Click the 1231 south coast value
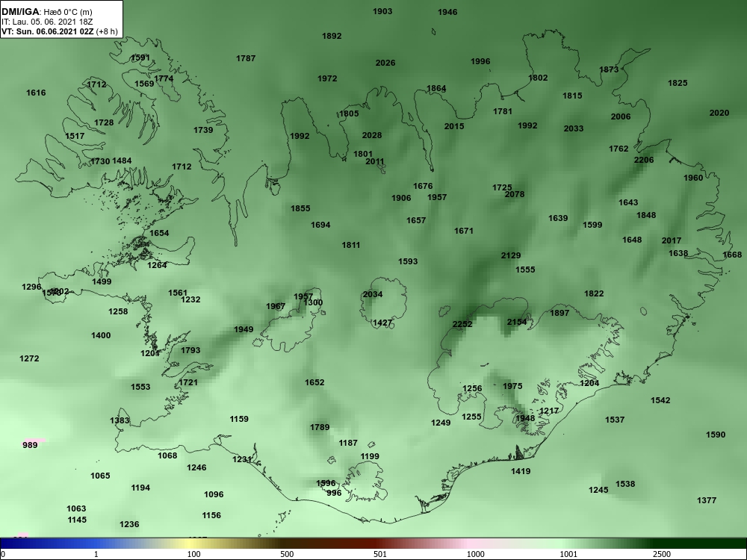Viewport: 747px width, 560px height. pyautogui.click(x=242, y=459)
